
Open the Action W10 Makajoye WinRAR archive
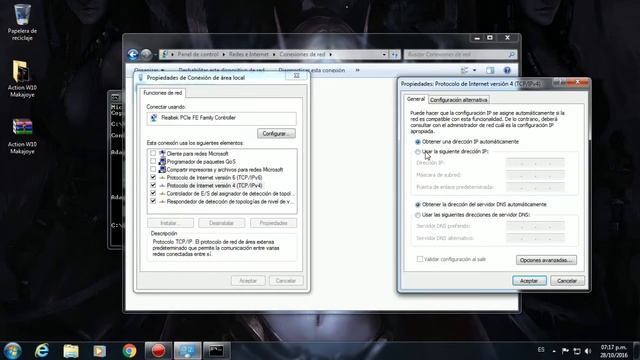click(x=22, y=136)
